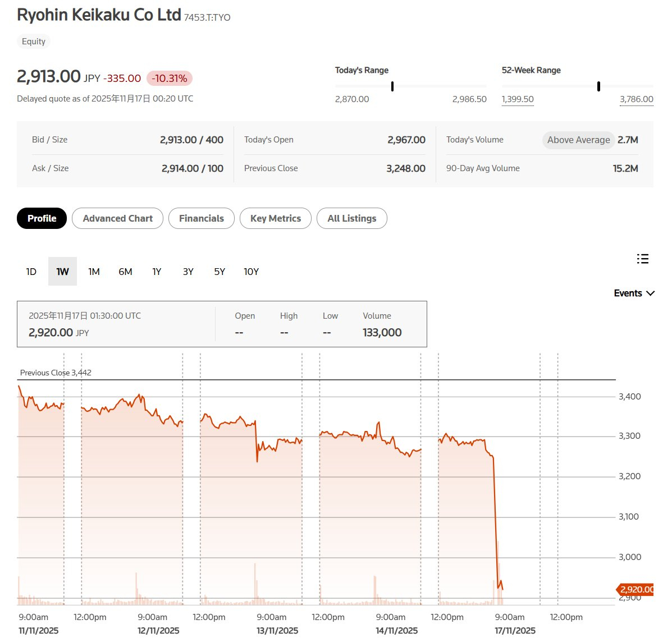Screen dimensions: 672x638
Task: Click the 52-Week Range slider marker
Action: [598, 86]
